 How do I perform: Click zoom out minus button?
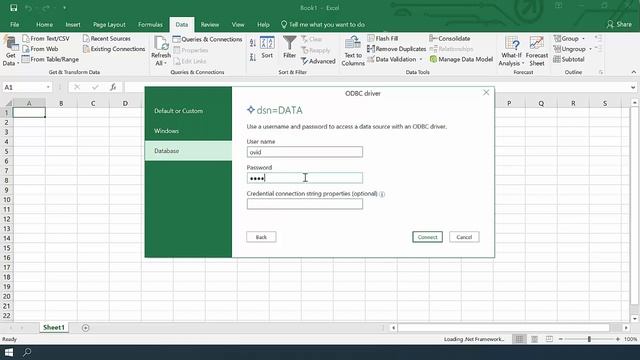[x=561, y=339]
